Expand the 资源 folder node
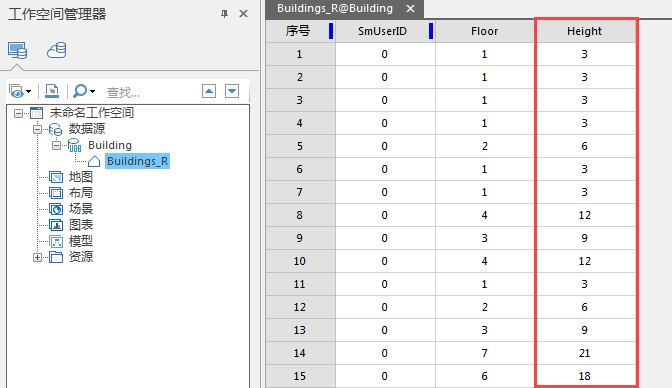Image resolution: width=672 pixels, height=388 pixels. [37, 257]
